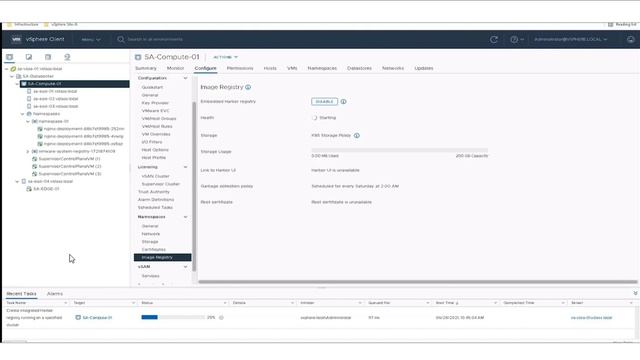Collapse the Licensing section chevron
This screenshot has width=640, height=360.
click(x=186, y=167)
